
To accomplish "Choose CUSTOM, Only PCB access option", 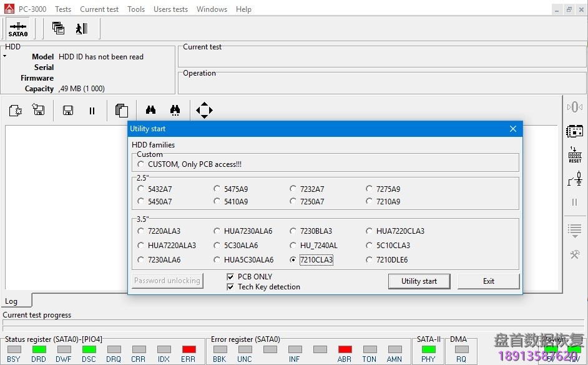I will pyautogui.click(x=141, y=164).
